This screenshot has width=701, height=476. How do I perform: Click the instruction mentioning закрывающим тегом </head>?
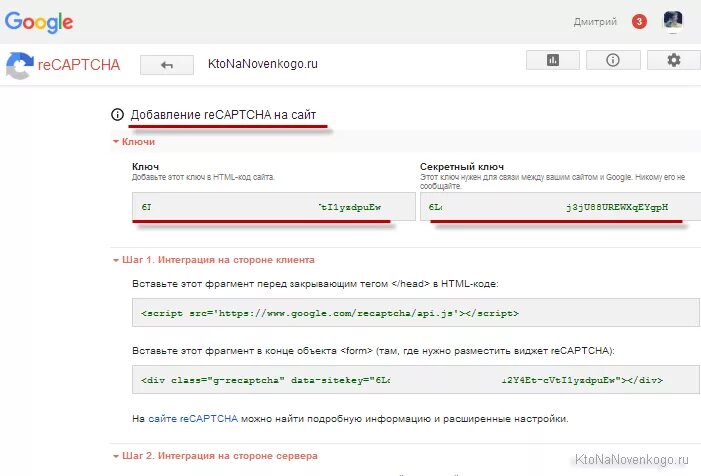pyautogui.click(x=315, y=284)
